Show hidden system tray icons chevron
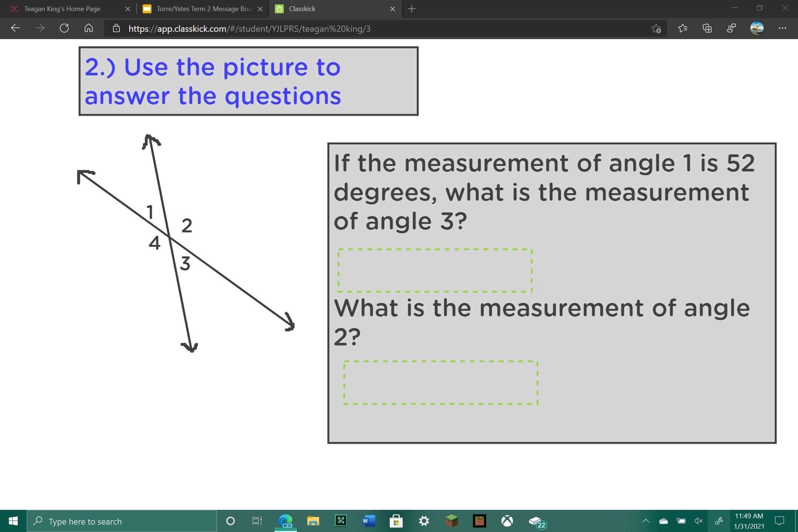The height and width of the screenshot is (532, 798). [x=645, y=521]
